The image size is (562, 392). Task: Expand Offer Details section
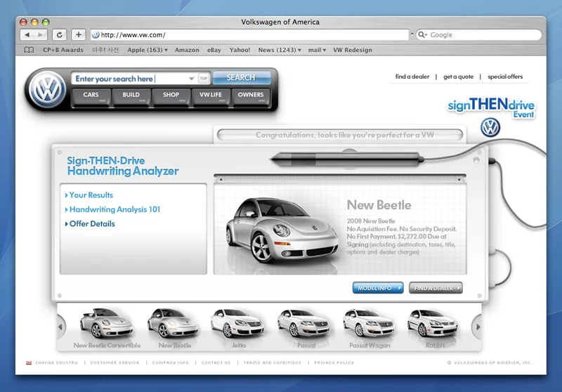[x=90, y=223]
